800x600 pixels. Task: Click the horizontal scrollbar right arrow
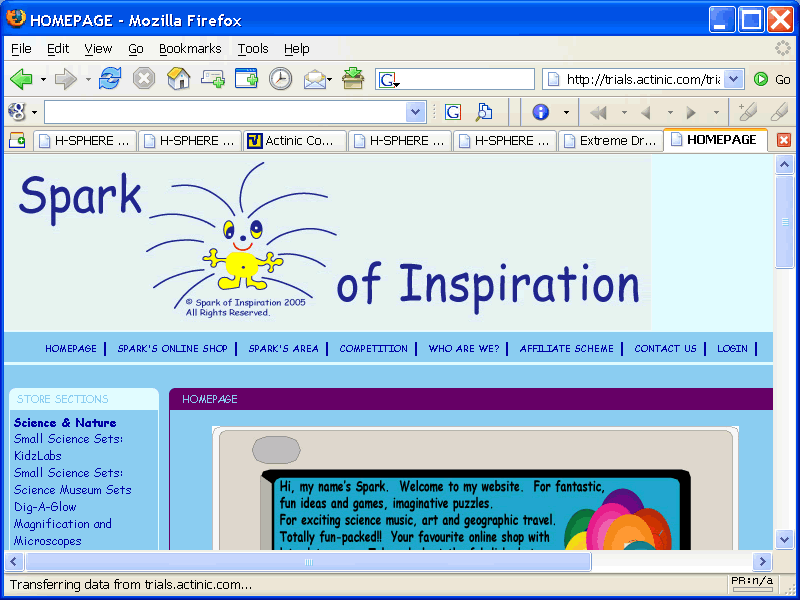pyautogui.click(x=762, y=562)
